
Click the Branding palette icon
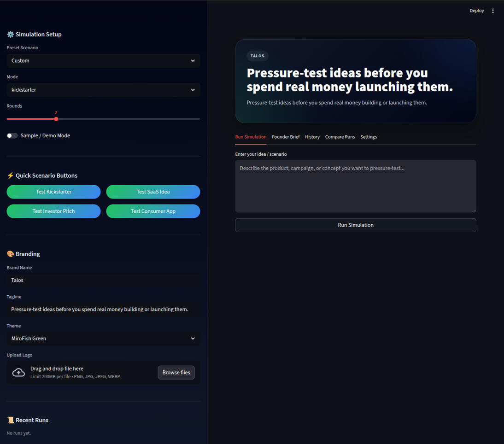[x=10, y=254]
